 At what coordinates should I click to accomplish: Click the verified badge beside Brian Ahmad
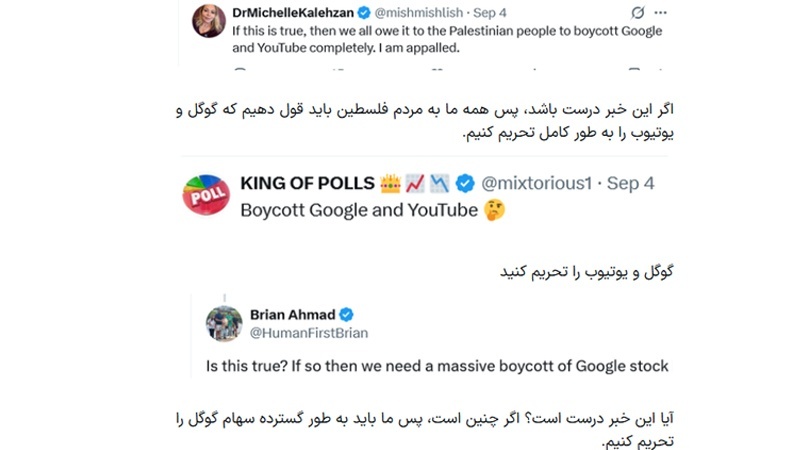347,314
